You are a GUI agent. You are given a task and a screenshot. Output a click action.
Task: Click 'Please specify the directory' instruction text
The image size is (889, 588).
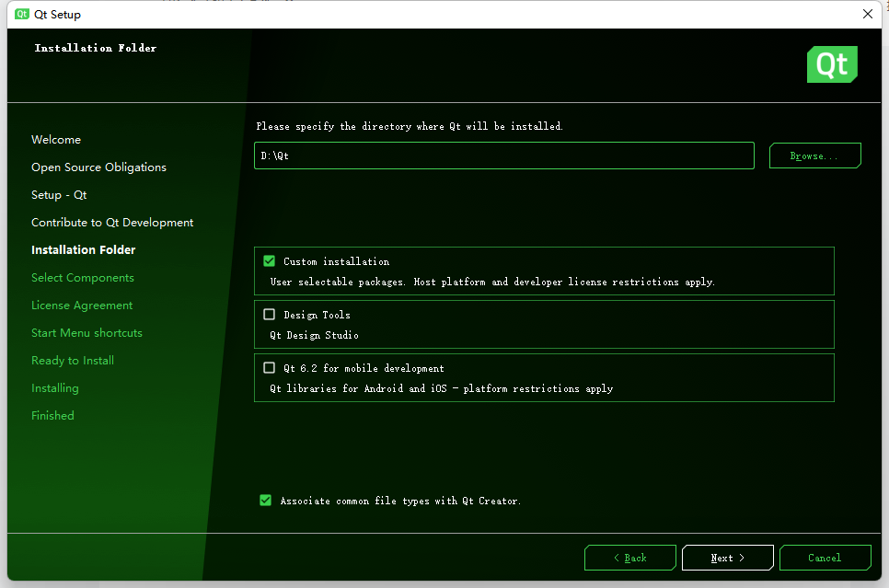(x=410, y=126)
